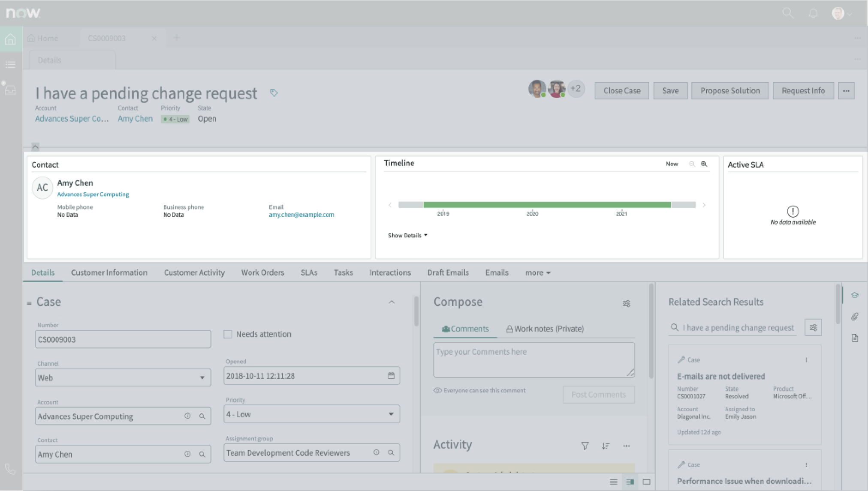Open the Compose settings gear icon

click(627, 303)
